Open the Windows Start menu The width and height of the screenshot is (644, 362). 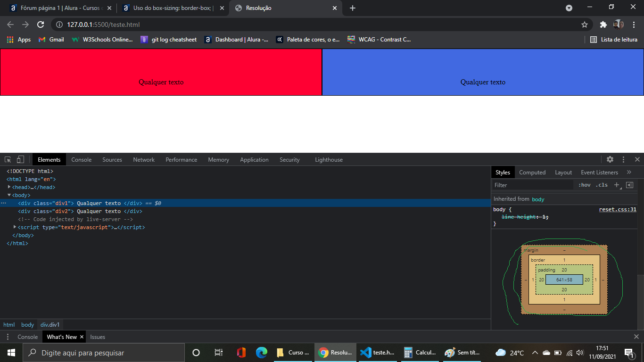[x=11, y=353]
